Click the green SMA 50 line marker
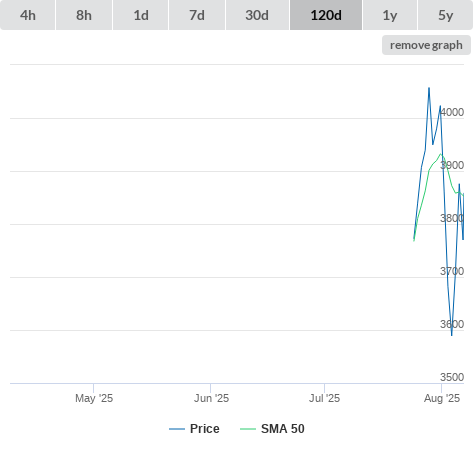This screenshot has height=455, width=474. tap(248, 429)
